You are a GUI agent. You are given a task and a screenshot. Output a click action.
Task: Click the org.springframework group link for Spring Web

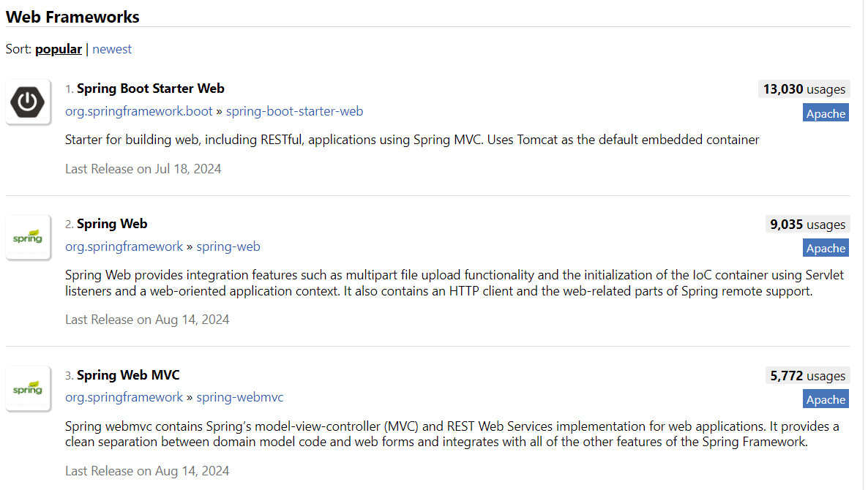pyautogui.click(x=124, y=246)
